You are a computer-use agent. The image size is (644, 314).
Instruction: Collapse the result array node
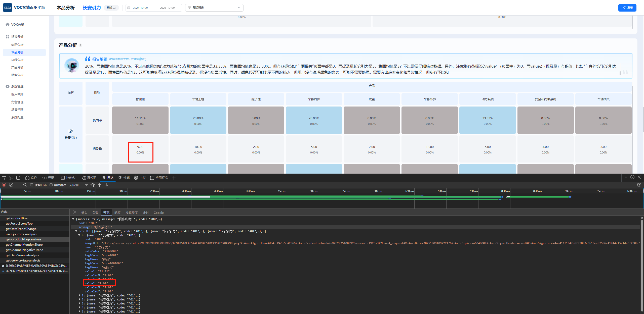pos(76,231)
